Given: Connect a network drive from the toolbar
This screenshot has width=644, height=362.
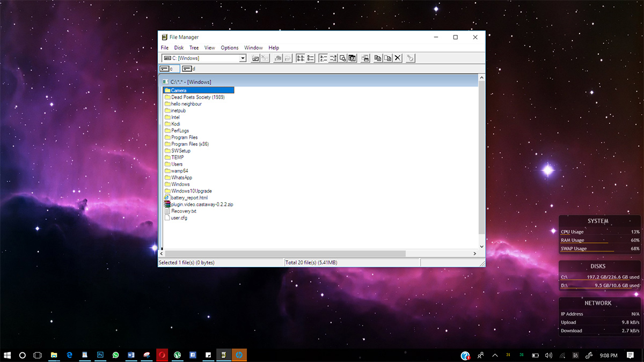Looking at the screenshot, I should tap(255, 58).
